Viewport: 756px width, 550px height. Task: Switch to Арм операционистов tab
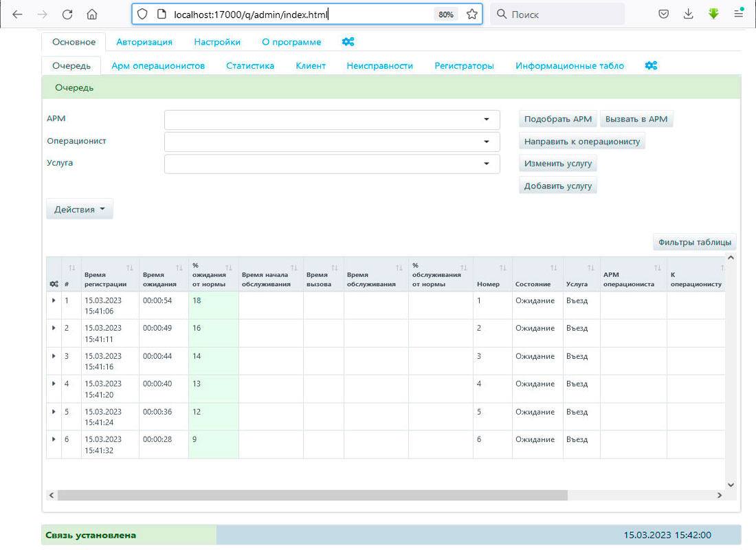coord(158,65)
